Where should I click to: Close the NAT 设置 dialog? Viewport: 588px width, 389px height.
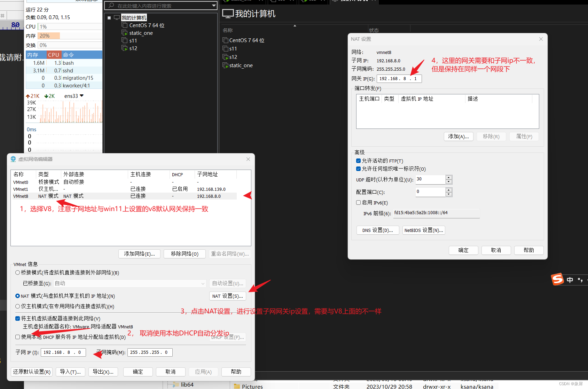point(541,39)
